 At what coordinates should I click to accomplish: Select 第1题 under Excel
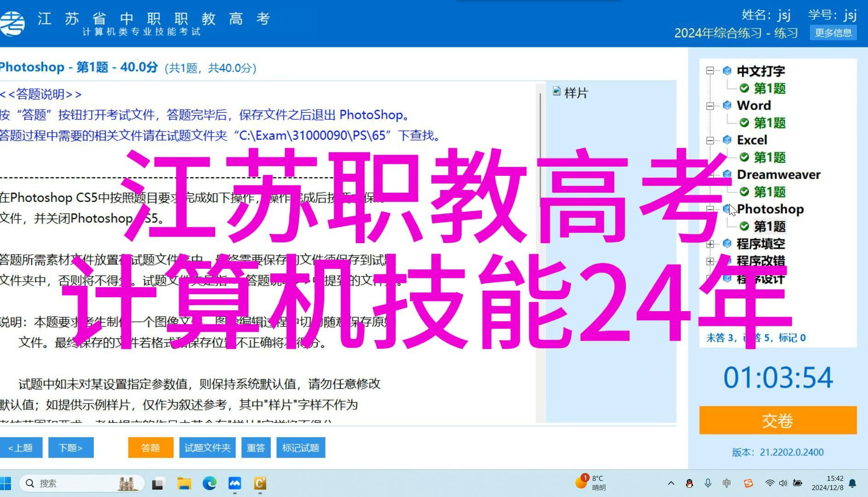770,157
